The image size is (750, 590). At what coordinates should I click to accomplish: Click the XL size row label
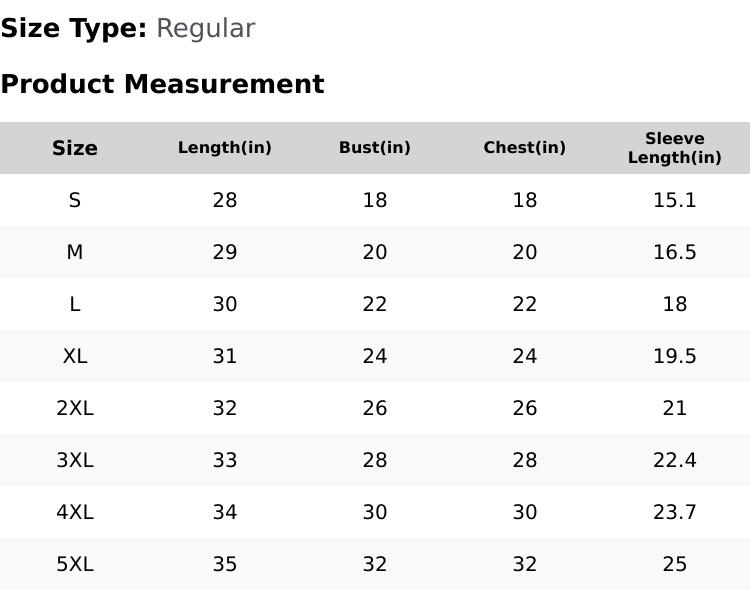[75, 356]
